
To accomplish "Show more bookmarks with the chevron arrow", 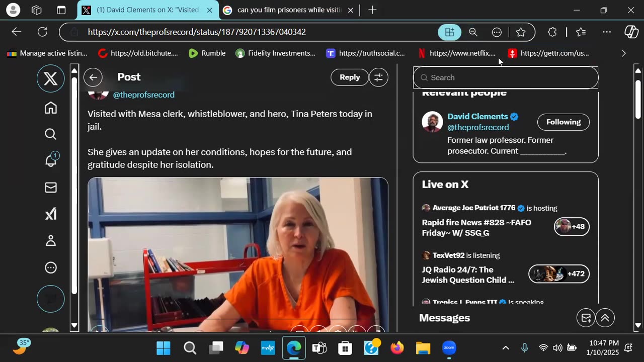I will pos(624,53).
